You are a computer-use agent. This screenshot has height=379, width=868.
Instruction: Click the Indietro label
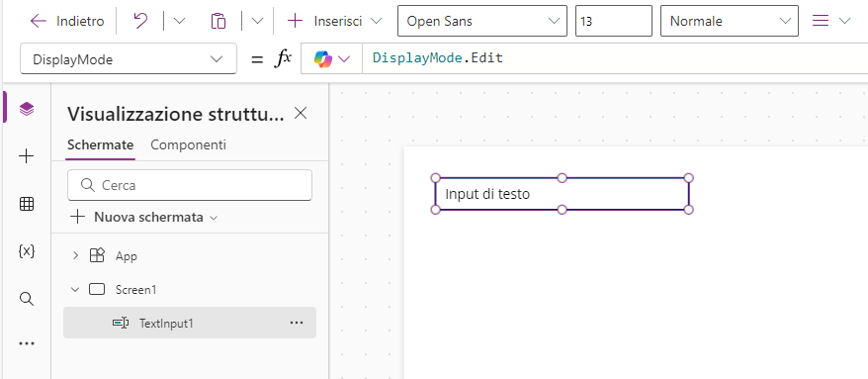pyautogui.click(x=80, y=21)
